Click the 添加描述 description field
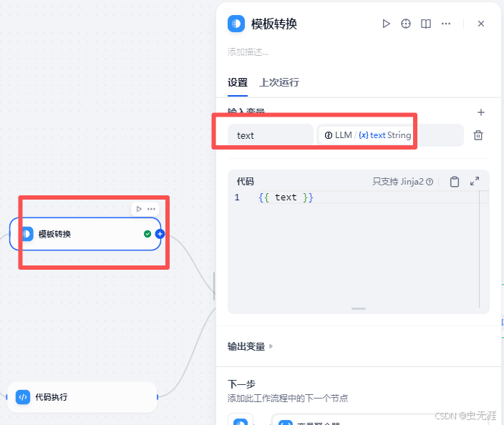 (x=248, y=52)
